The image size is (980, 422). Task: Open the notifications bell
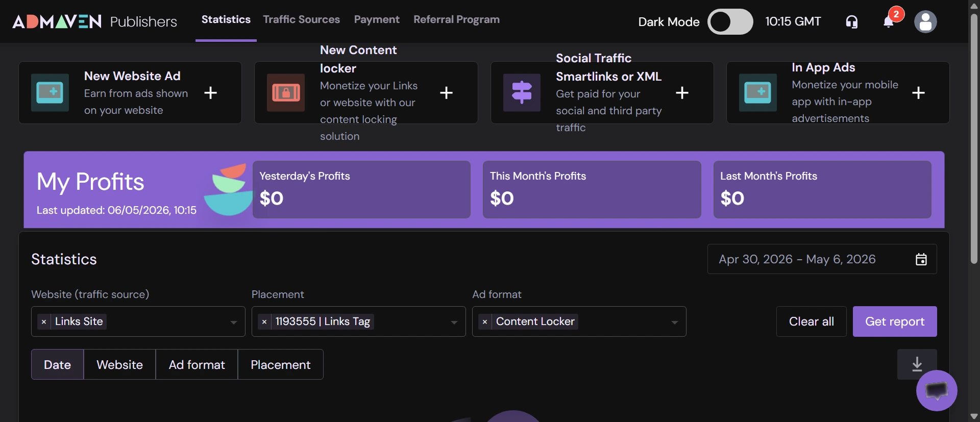pos(889,21)
